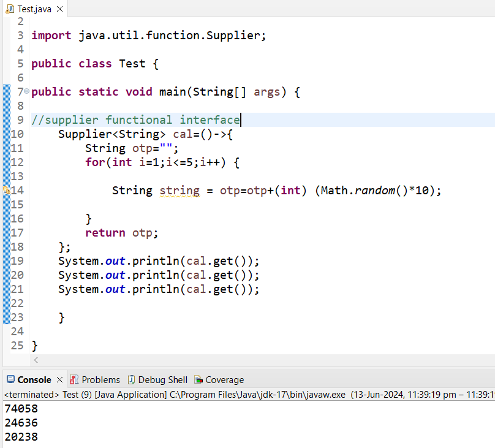Click the editor horizontal scrollbar left arrow
Image resolution: width=495 pixels, height=448 pixels.
pyautogui.click(x=36, y=360)
